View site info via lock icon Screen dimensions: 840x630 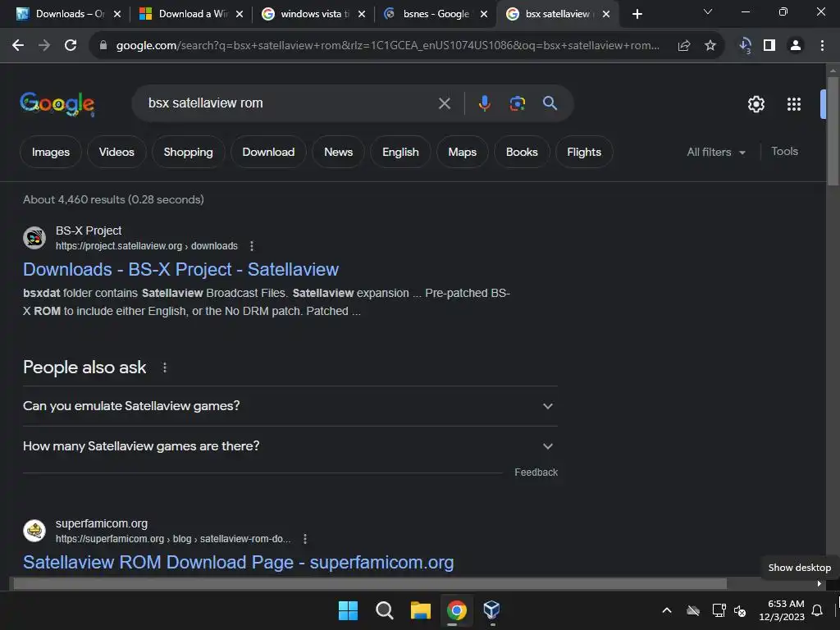103,46
